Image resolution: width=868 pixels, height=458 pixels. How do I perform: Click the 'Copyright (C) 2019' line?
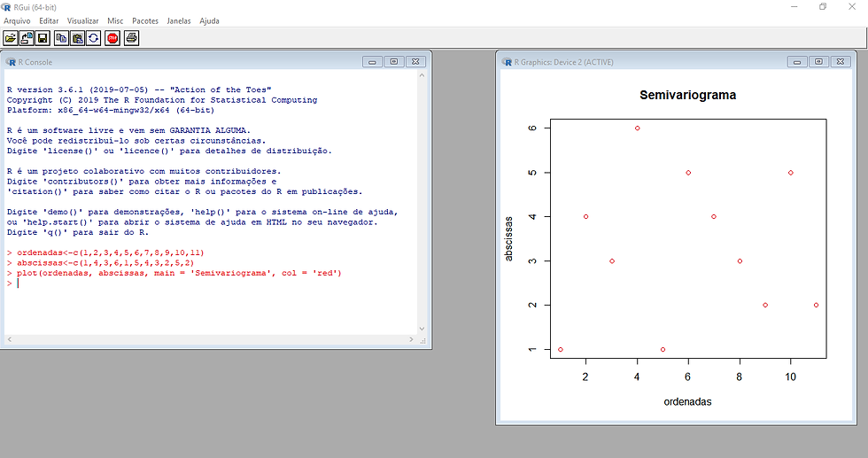[162, 100]
